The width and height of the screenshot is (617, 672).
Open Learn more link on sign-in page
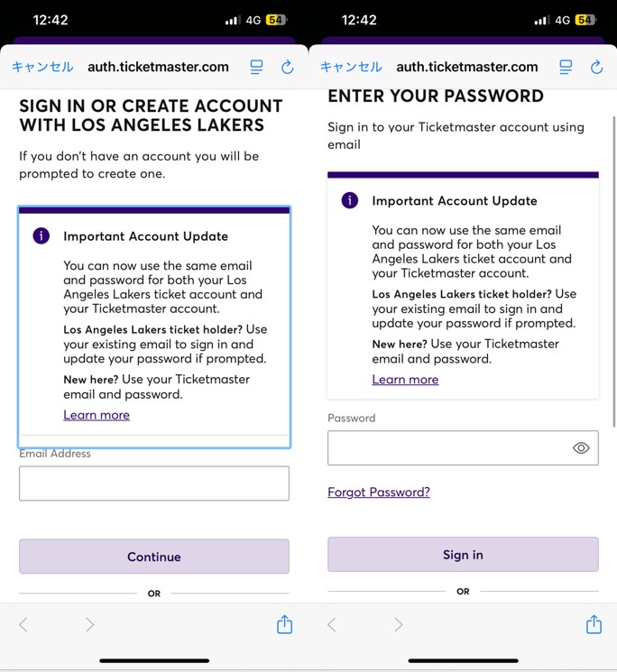click(x=97, y=415)
